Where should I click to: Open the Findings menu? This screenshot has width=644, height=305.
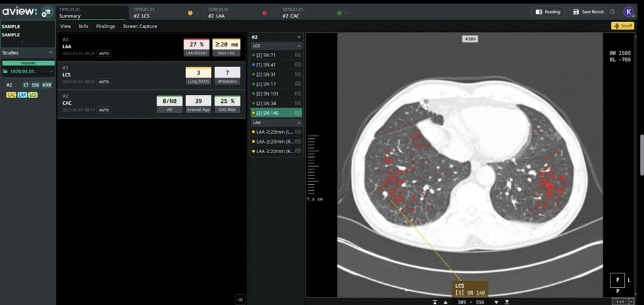point(105,26)
